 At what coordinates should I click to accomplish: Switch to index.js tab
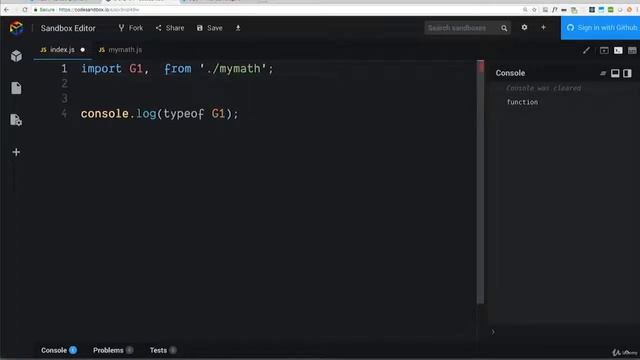pyautogui.click(x=62, y=49)
